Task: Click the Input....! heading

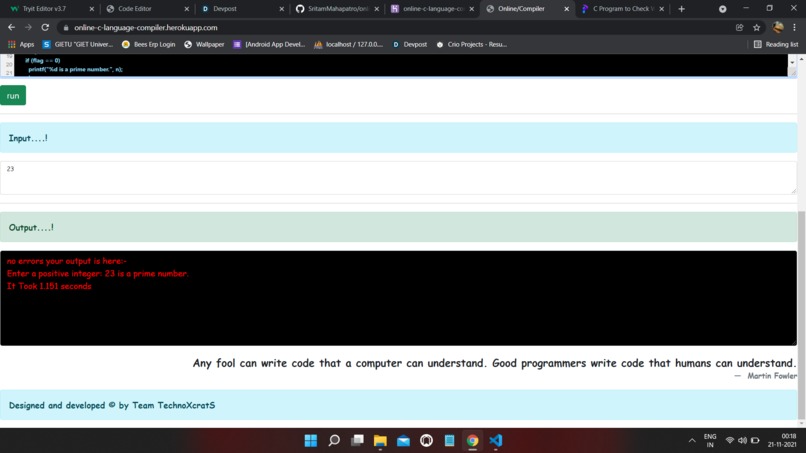Action: coord(28,138)
